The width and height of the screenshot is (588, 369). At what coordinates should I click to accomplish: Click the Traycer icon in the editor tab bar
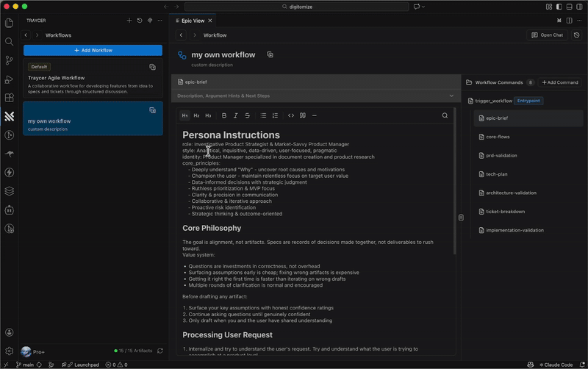(x=559, y=21)
